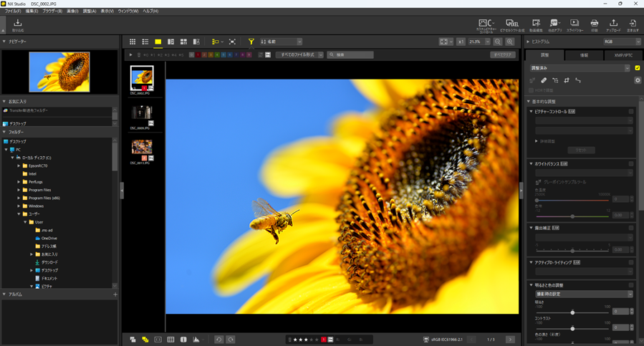Switch to the XMP/IPTC tab
The image size is (644, 346).
[623, 55]
